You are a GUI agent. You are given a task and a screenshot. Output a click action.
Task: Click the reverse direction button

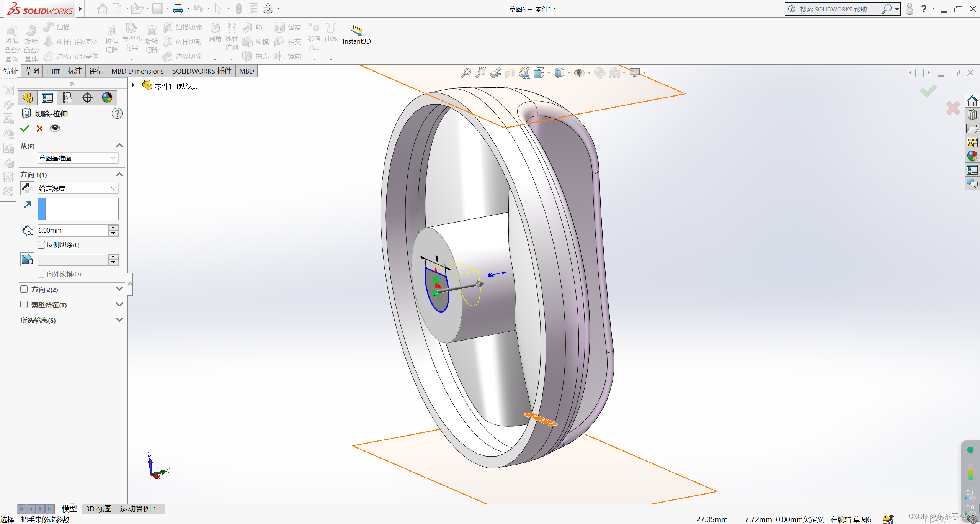(x=27, y=188)
